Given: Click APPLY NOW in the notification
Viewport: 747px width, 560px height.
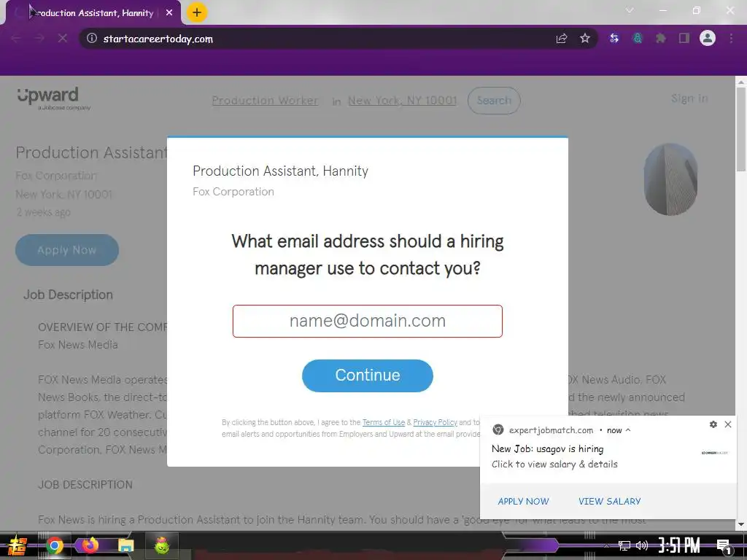Looking at the screenshot, I should (x=523, y=501).
